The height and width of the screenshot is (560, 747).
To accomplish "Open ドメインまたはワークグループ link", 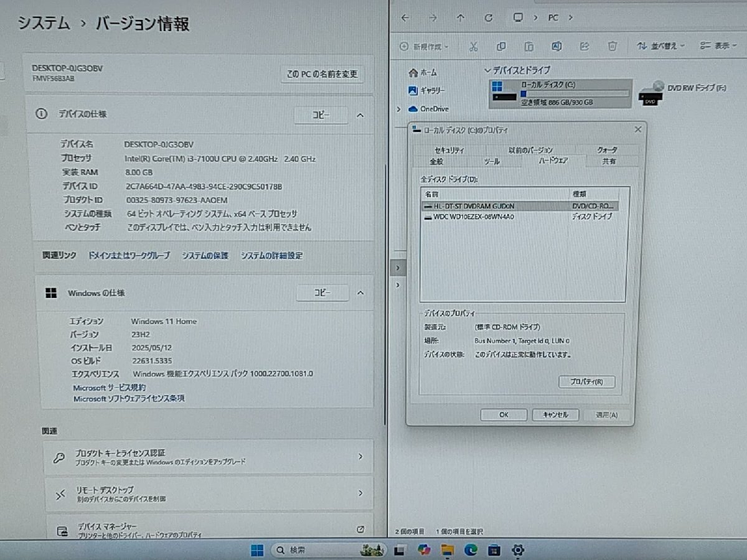I will tap(129, 256).
